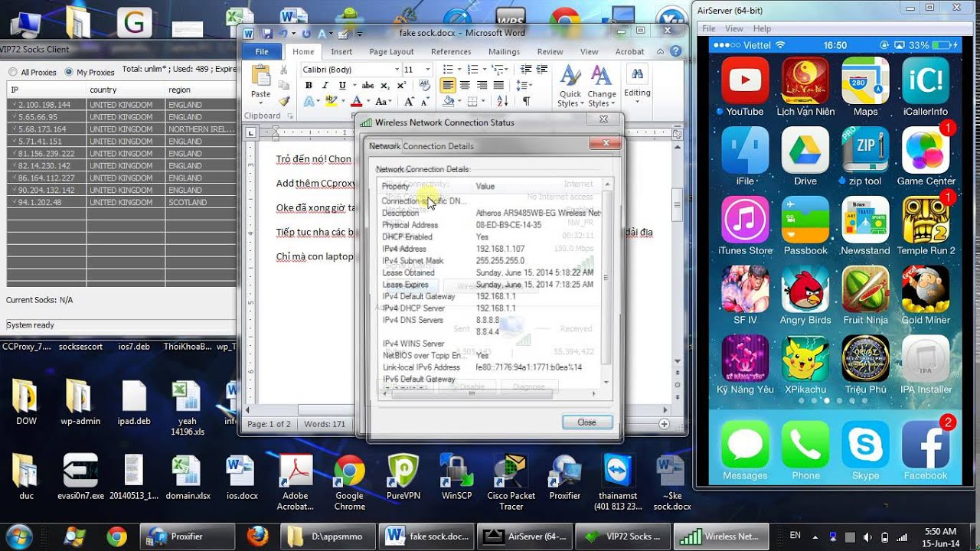
Task: Toggle checkmark for proxy 5.68.173.164
Action: tap(13, 129)
